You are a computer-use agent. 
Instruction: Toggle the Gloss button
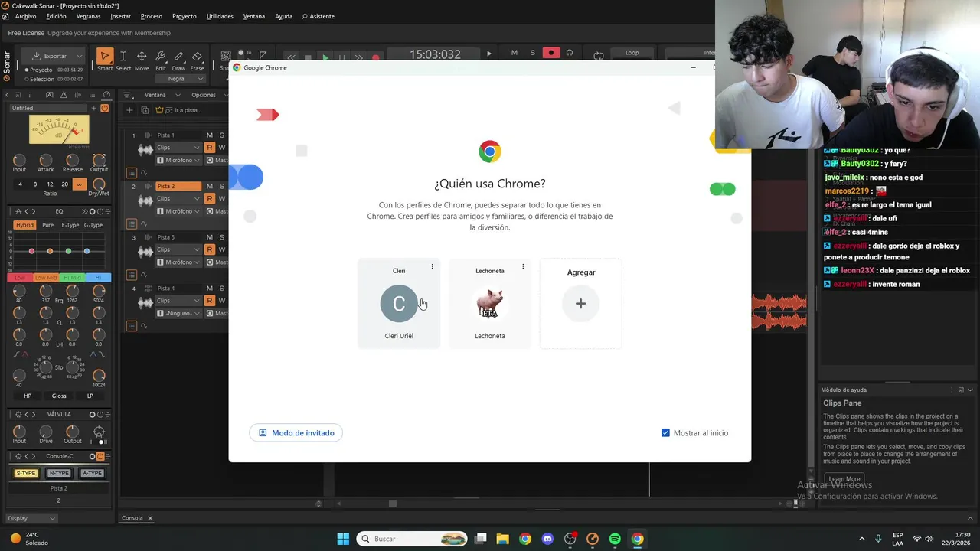click(59, 396)
